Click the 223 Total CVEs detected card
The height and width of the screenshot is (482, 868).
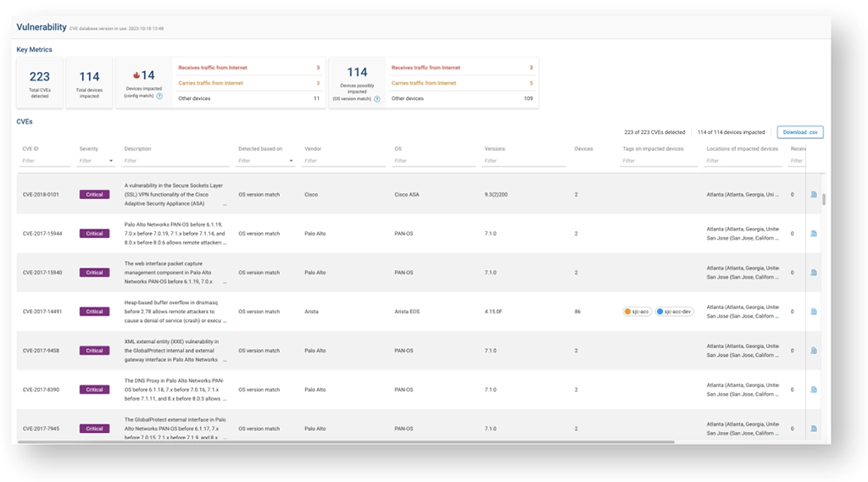[39, 82]
